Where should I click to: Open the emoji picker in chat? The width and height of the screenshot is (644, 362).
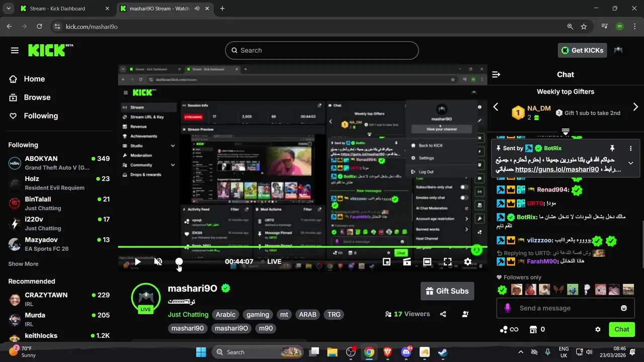(x=624, y=308)
